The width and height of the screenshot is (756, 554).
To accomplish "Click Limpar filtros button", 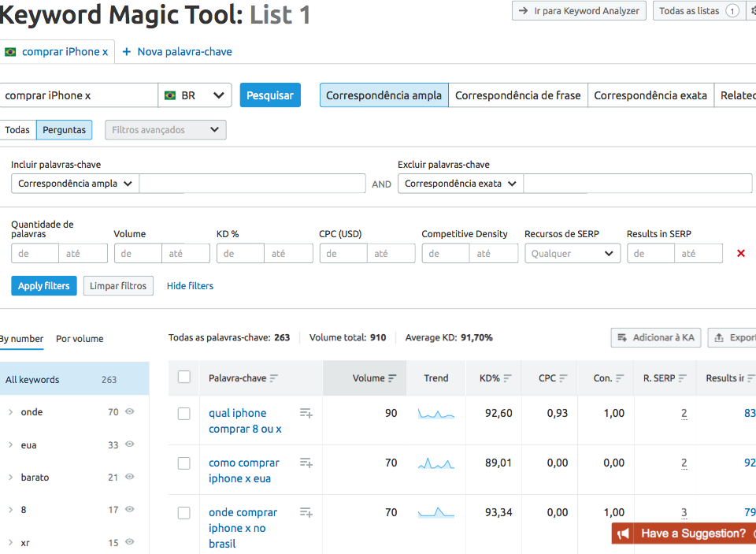I will click(118, 286).
